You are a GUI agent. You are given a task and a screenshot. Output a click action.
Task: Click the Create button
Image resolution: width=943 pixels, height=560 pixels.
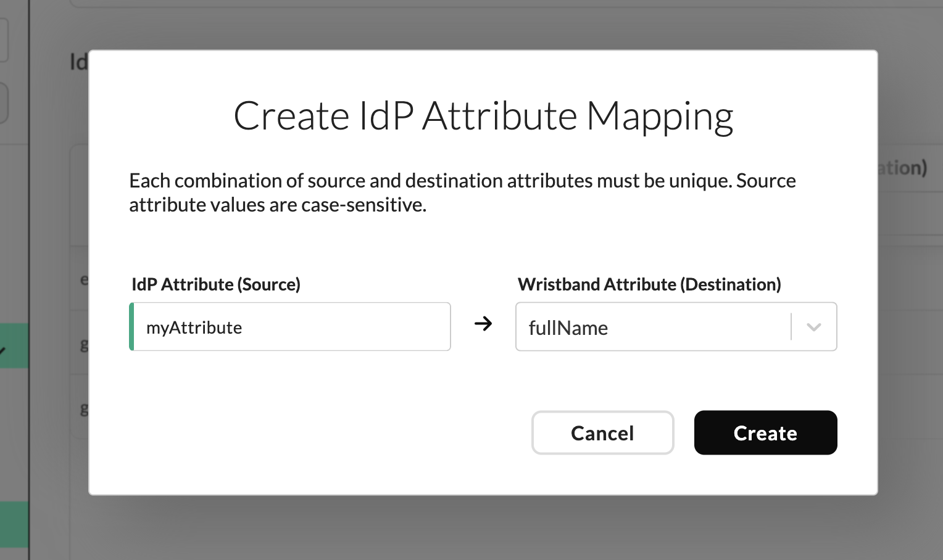tap(765, 433)
